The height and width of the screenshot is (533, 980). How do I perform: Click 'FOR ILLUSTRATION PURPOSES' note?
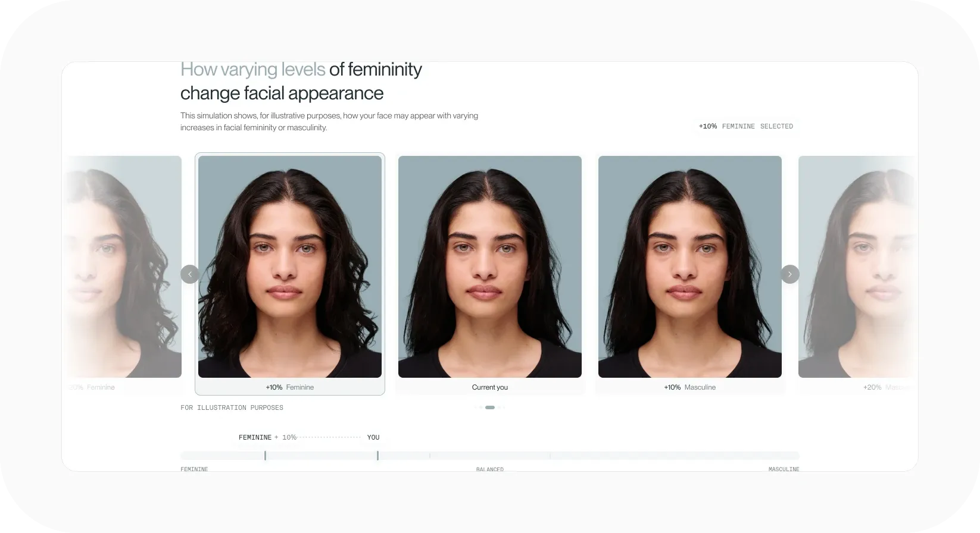232,407
